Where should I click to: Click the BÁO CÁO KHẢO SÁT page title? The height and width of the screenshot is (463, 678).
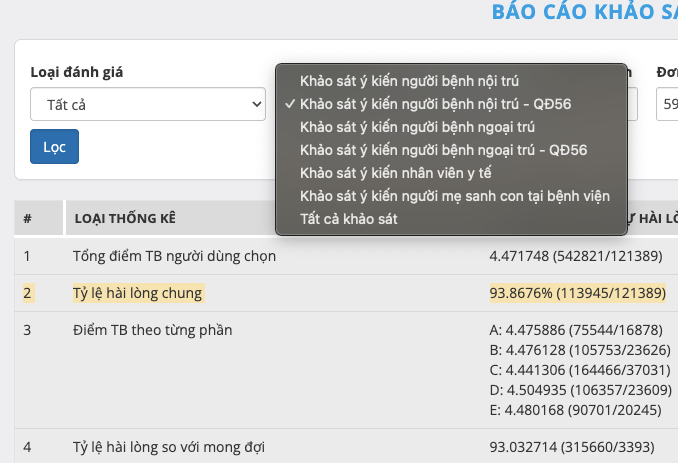[x=584, y=12]
